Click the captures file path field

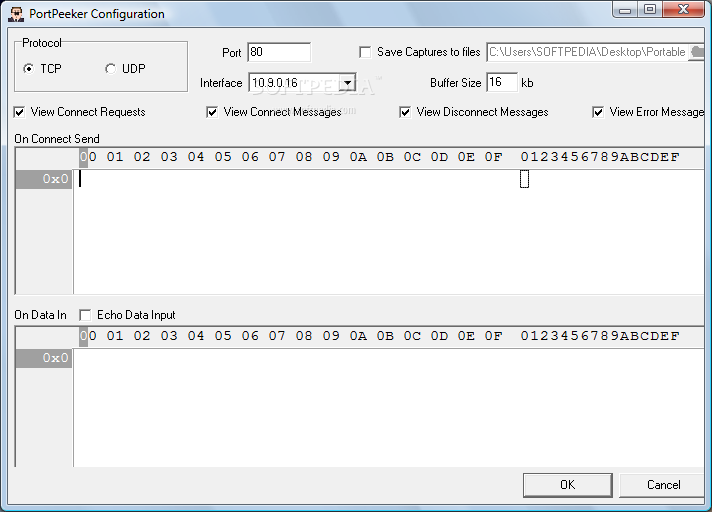tap(587, 52)
